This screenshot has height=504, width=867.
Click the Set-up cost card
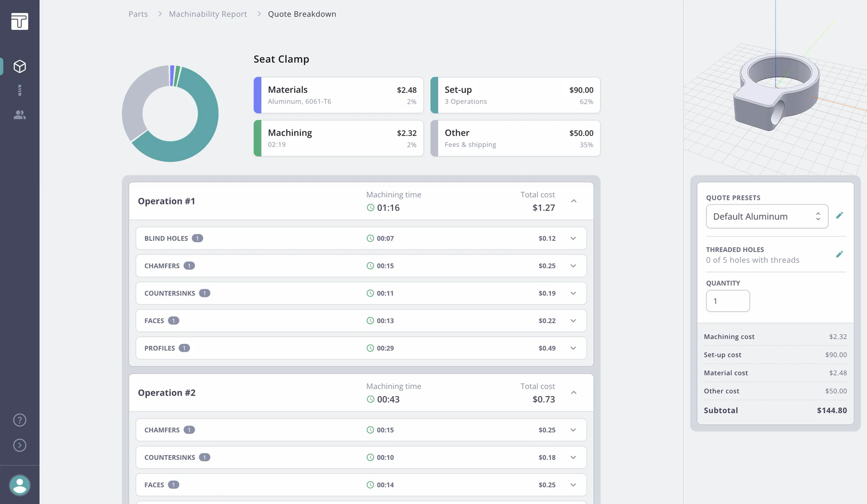coord(515,95)
